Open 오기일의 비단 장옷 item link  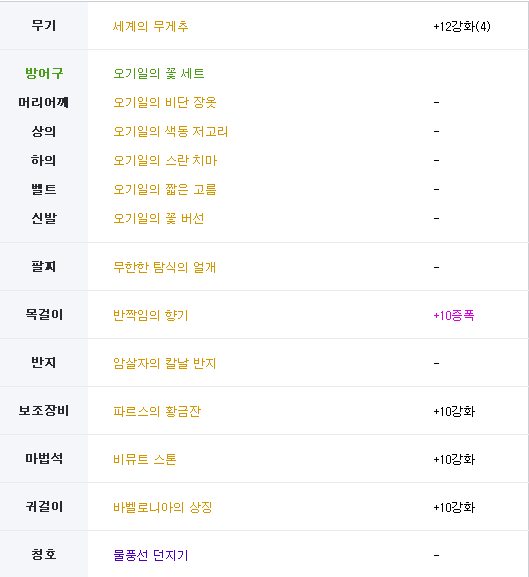164,102
